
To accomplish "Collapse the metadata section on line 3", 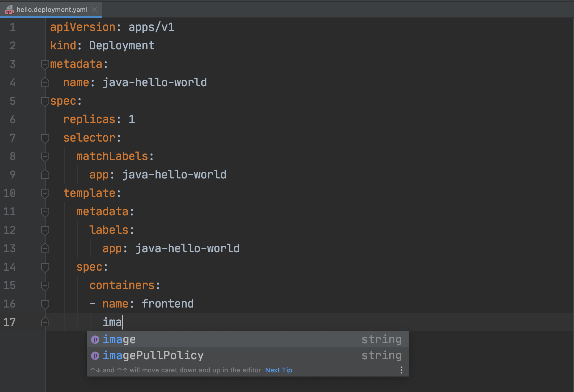I will click(x=45, y=65).
